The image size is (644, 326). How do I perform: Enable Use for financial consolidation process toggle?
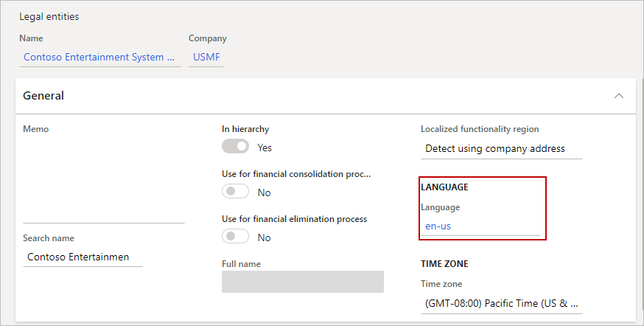(236, 192)
